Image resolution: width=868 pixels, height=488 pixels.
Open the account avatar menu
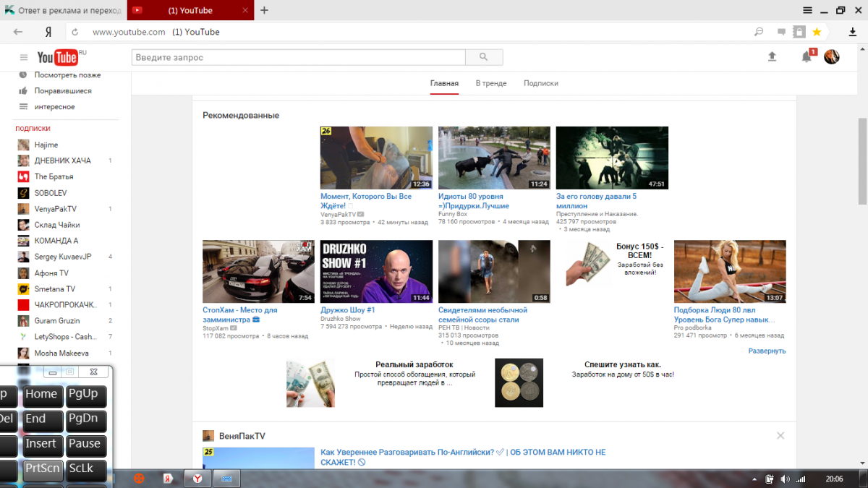click(x=832, y=56)
